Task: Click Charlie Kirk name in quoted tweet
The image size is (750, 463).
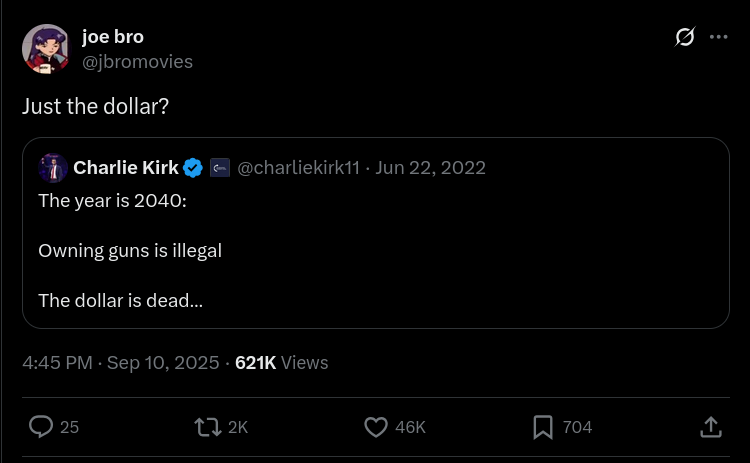Action: 126,168
